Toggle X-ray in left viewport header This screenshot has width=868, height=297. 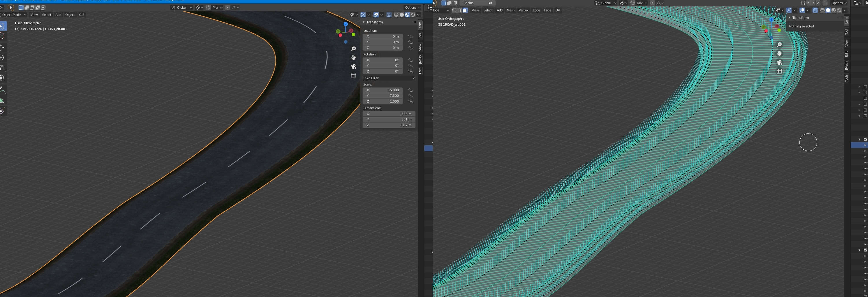click(x=389, y=15)
